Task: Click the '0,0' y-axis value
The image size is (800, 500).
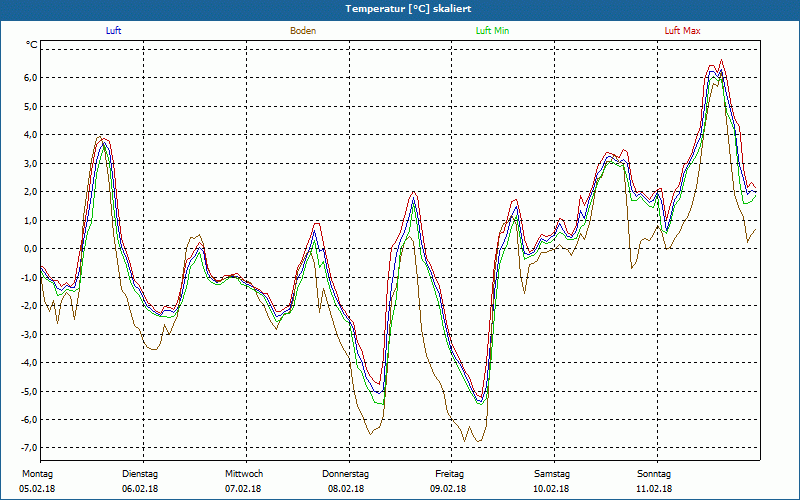Action: coord(30,248)
